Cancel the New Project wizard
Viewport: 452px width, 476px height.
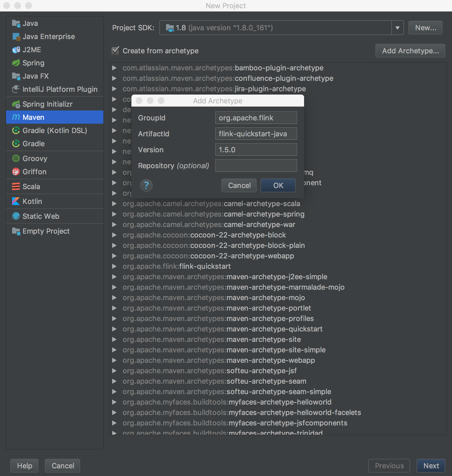tap(63, 466)
